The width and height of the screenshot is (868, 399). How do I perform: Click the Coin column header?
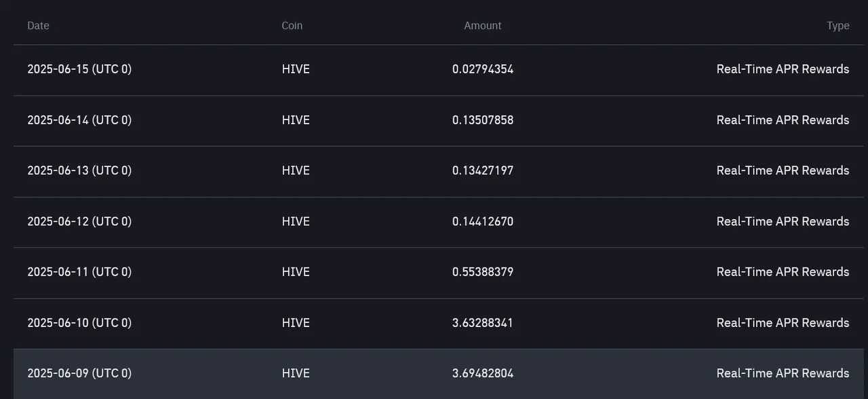click(292, 26)
